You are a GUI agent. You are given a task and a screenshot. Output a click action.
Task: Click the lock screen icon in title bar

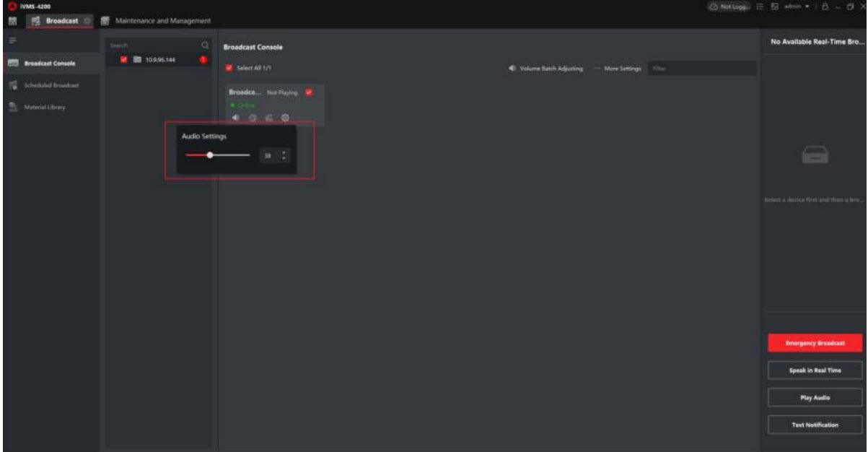pyautogui.click(x=824, y=6)
